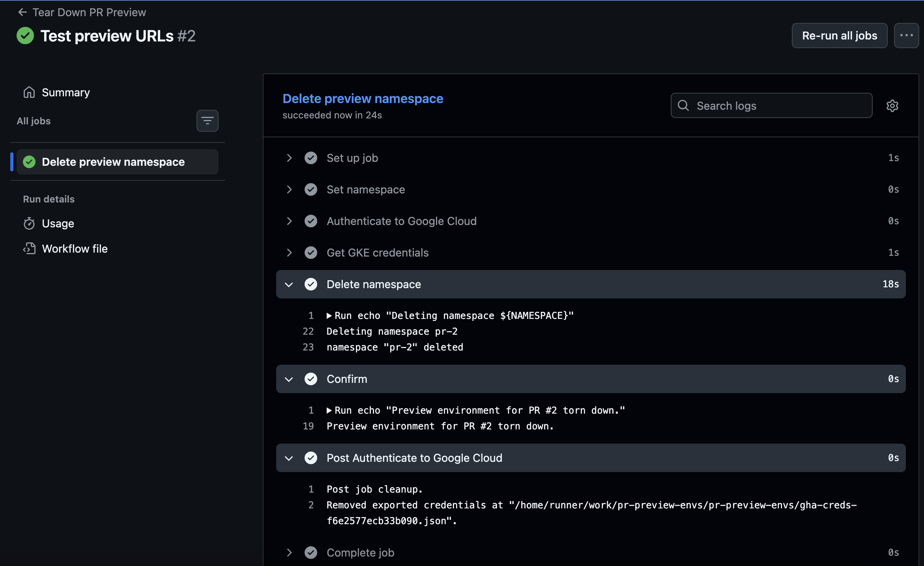Click the green check in the Delete preview namespace job
This screenshot has width=924, height=566.
click(x=29, y=162)
